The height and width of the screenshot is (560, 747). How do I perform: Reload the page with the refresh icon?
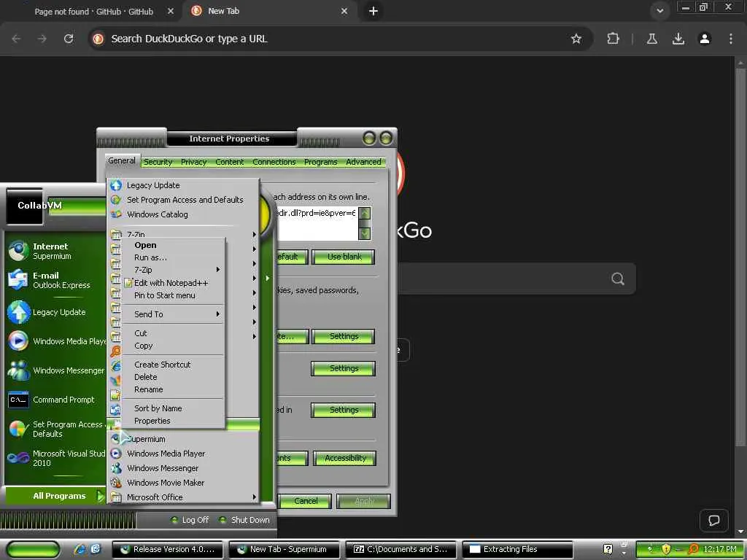pyautogui.click(x=69, y=39)
